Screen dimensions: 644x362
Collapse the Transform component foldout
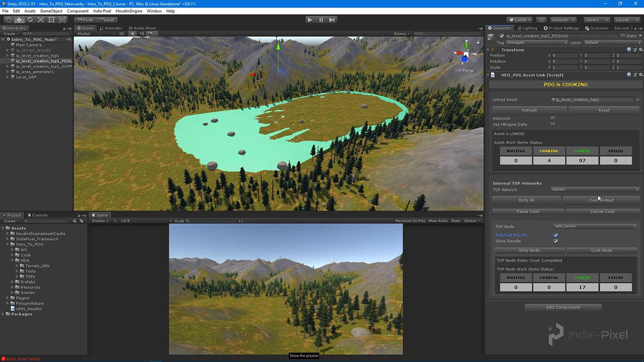pos(489,50)
